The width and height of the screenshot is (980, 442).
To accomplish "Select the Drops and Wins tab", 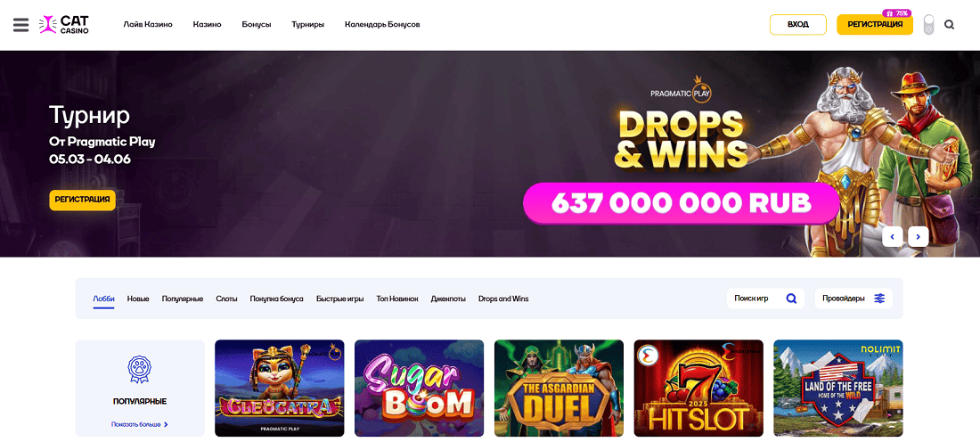I will tap(503, 299).
